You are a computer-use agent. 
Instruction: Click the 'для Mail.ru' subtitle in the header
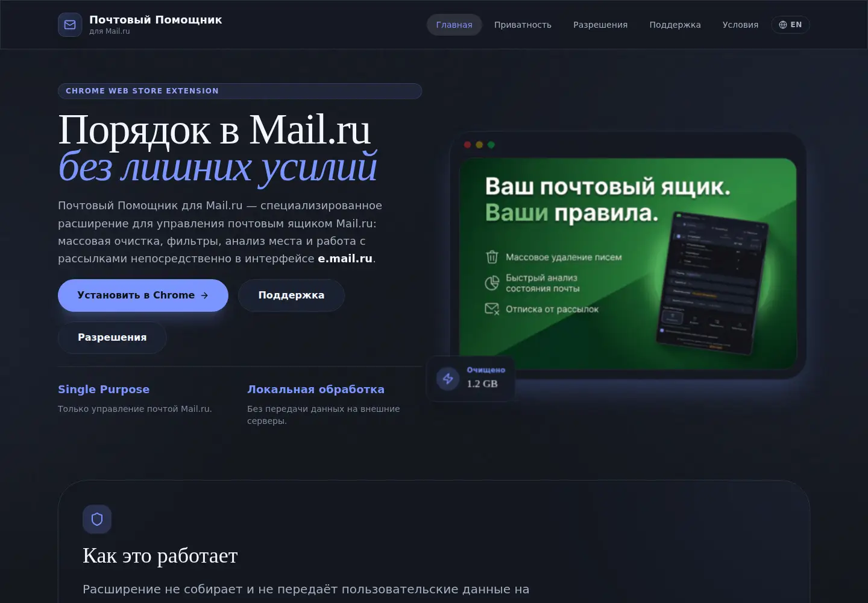pyautogui.click(x=110, y=31)
